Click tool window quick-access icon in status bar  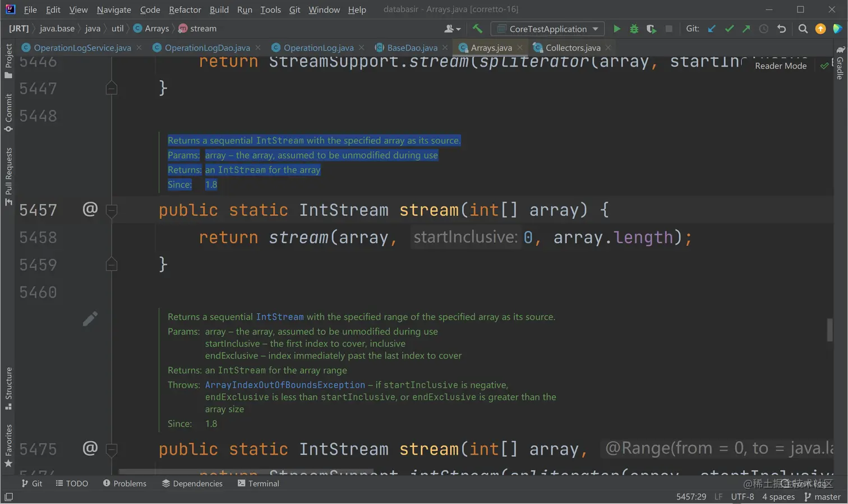coord(9,497)
